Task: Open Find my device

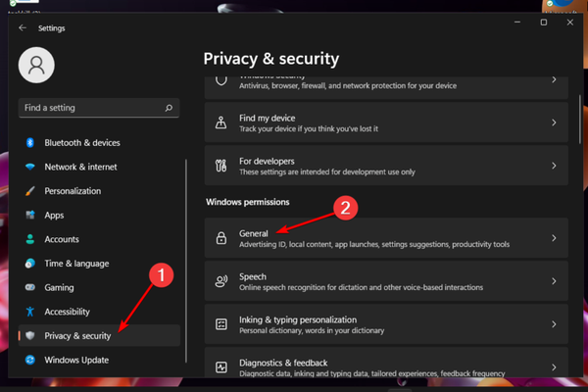Action: tap(386, 122)
